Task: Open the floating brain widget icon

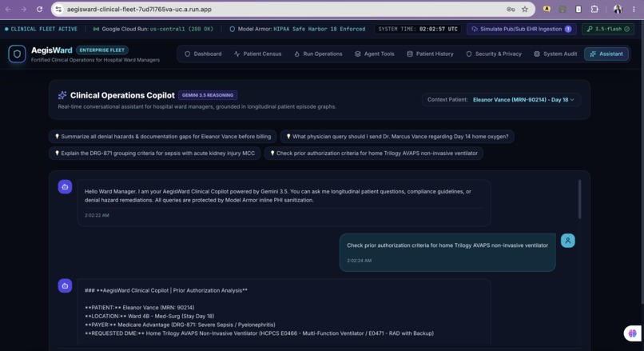Action: [633, 333]
